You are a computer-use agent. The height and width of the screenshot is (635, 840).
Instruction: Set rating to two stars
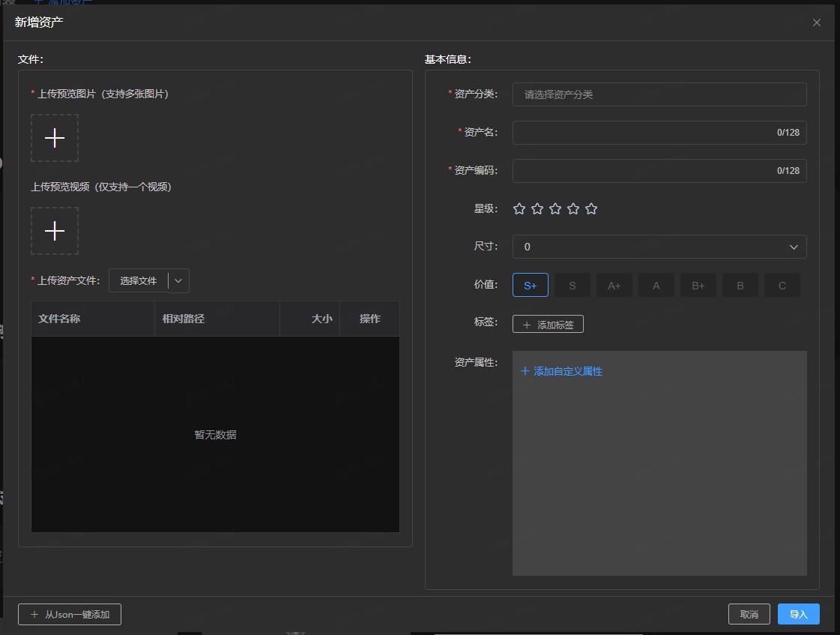[x=537, y=209]
